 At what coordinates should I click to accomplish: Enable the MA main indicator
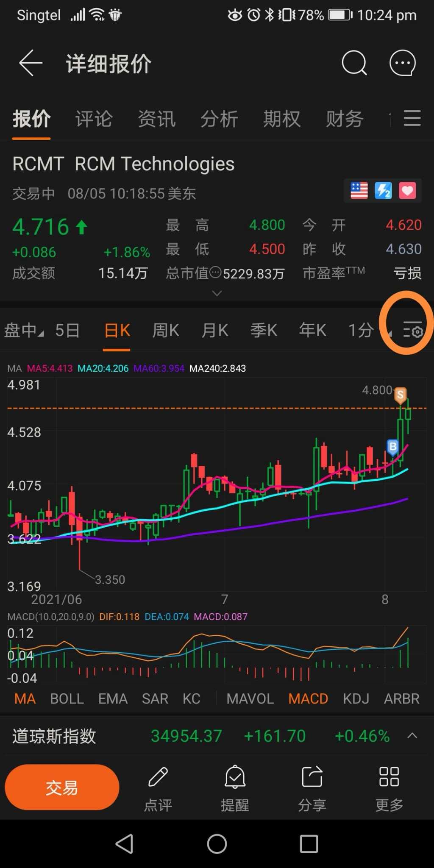(25, 699)
